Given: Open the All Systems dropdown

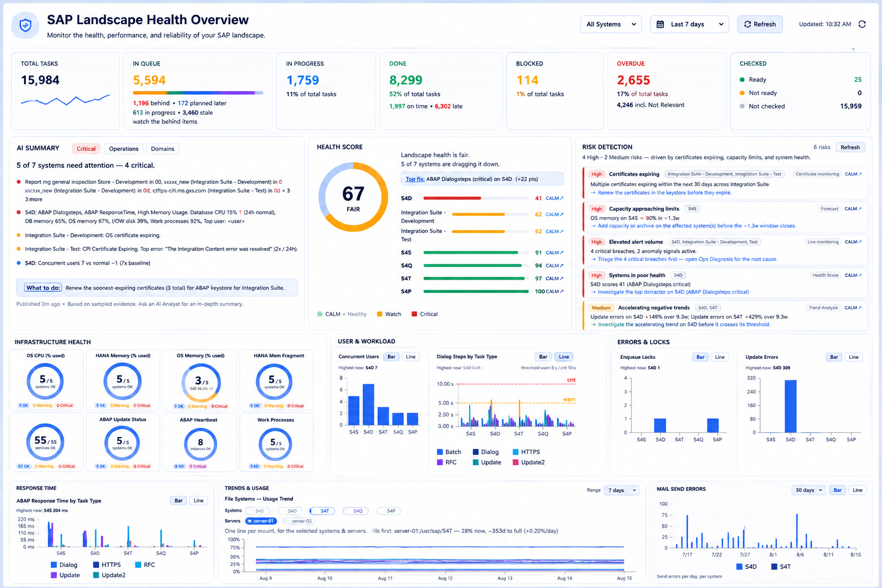Looking at the screenshot, I should (611, 24).
